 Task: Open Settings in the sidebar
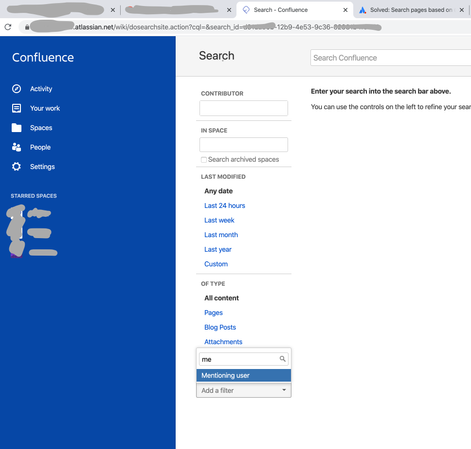pos(42,167)
